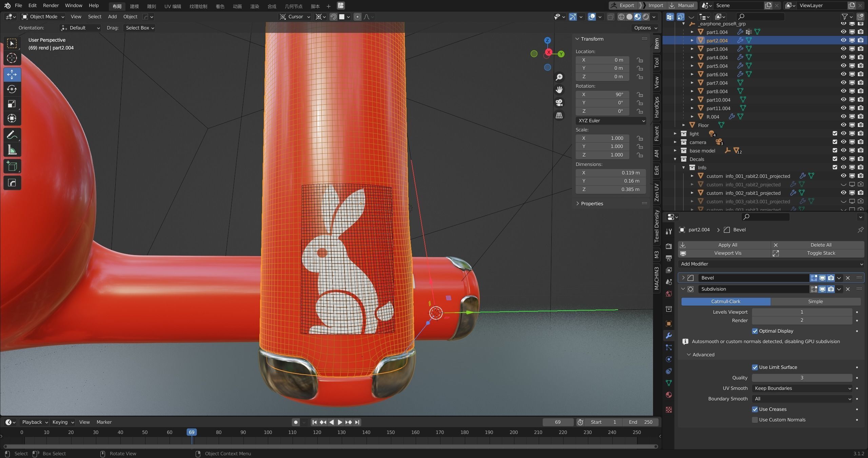Select the Scale tool in left toolbar
This screenshot has width=868, height=458.
pyautogui.click(x=12, y=104)
